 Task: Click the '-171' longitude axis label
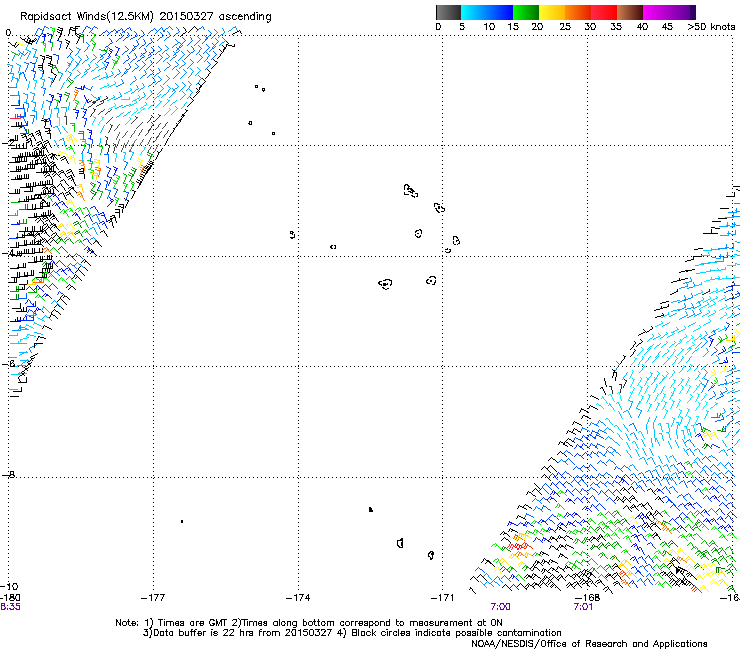tap(443, 598)
